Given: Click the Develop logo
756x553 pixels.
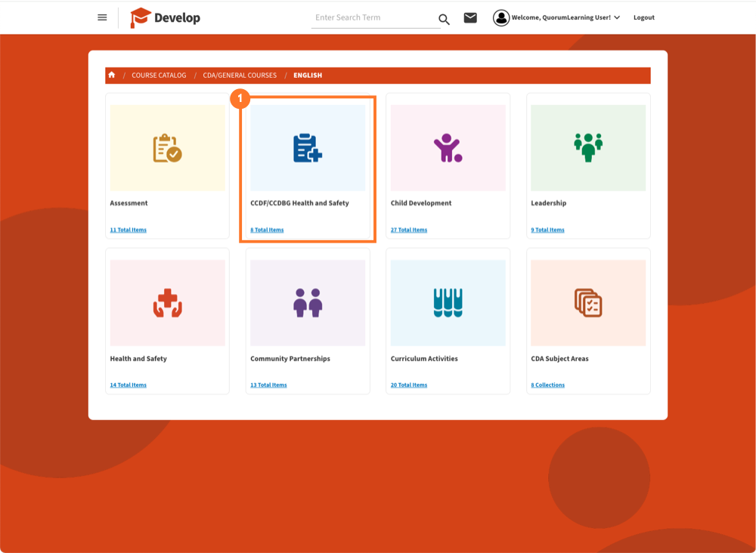Looking at the screenshot, I should tap(166, 17).
